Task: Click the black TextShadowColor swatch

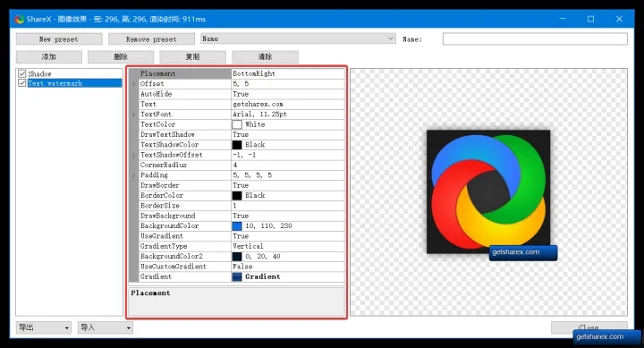Action: pyautogui.click(x=237, y=145)
